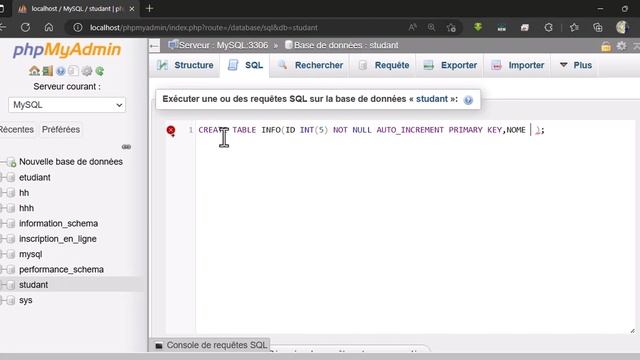Expand the performance_schema database node
The image size is (640, 360).
coord(3,269)
